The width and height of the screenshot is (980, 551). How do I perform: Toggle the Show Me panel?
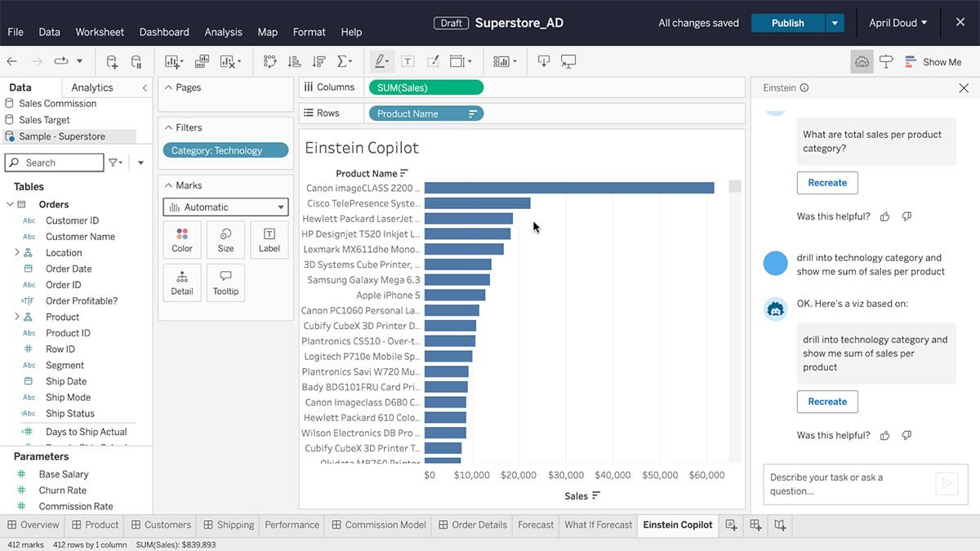click(x=932, y=62)
